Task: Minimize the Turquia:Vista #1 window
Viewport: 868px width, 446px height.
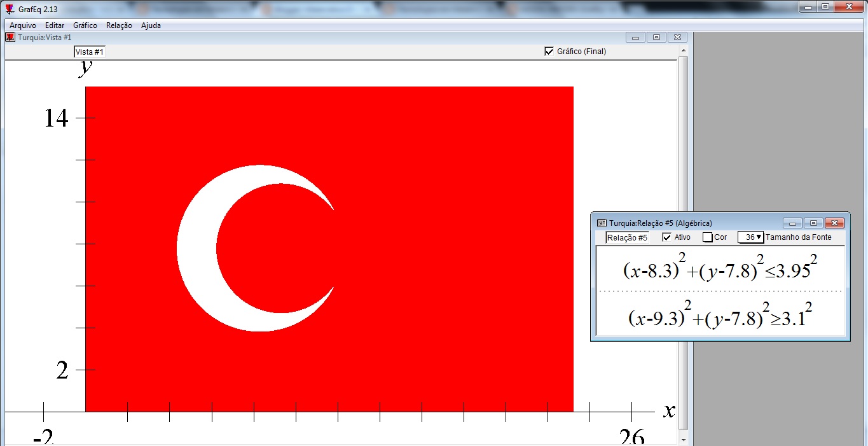Action: click(635, 38)
